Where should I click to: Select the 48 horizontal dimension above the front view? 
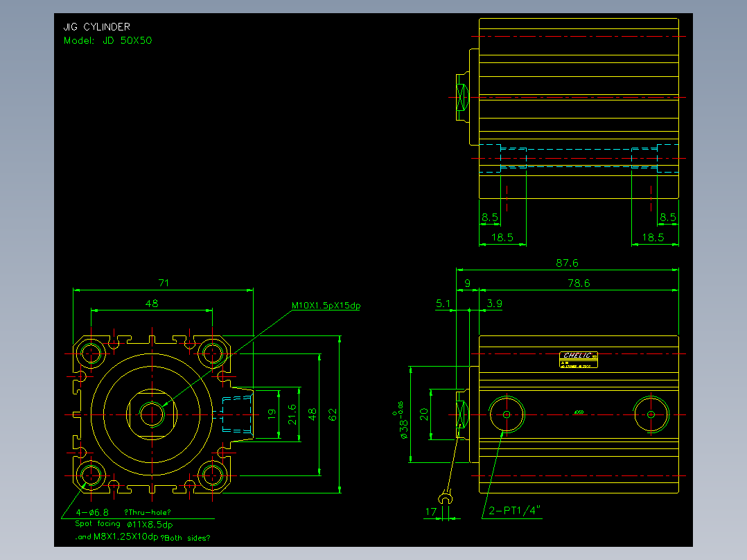(x=152, y=304)
